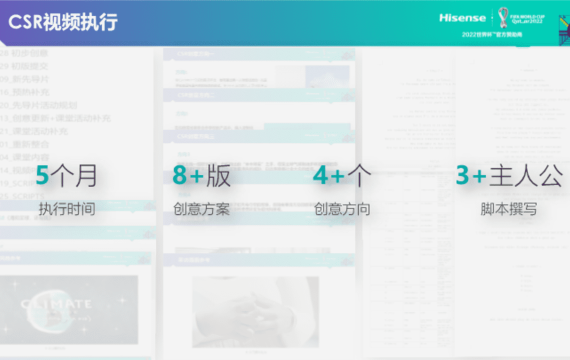Click the 2022世界杯官方赞助商 caption
570x360 pixels.
click(x=492, y=35)
